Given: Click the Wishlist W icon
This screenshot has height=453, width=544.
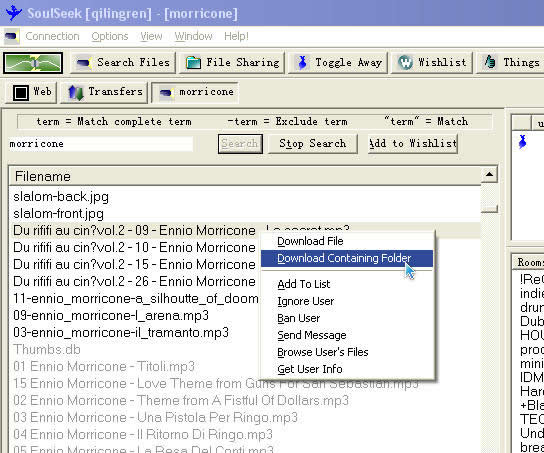Looking at the screenshot, I should tap(405, 63).
